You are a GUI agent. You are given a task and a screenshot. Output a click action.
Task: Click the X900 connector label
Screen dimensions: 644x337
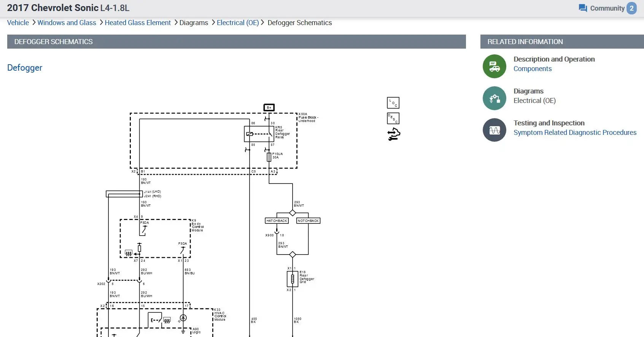[x=269, y=235]
